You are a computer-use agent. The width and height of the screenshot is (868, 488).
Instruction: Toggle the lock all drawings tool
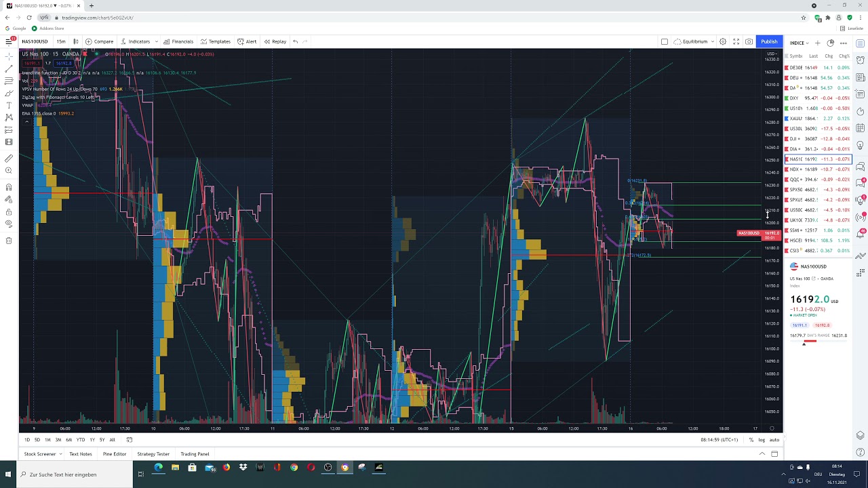click(x=9, y=211)
